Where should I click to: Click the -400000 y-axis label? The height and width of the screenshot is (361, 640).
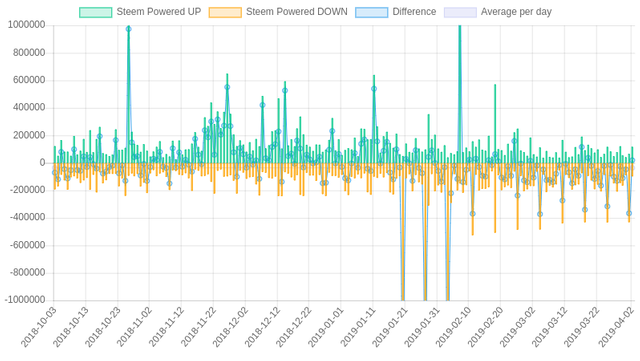[27, 218]
